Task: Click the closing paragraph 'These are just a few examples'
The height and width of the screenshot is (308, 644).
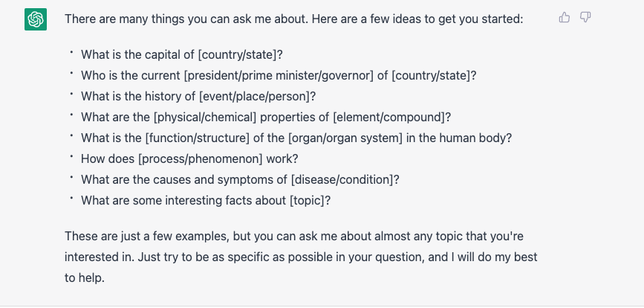Action: [301, 257]
